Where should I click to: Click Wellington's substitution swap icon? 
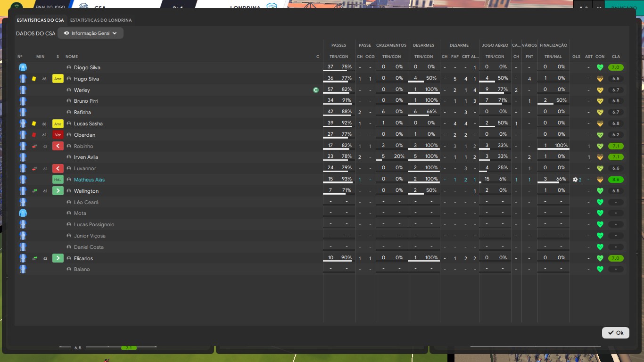pyautogui.click(x=34, y=191)
